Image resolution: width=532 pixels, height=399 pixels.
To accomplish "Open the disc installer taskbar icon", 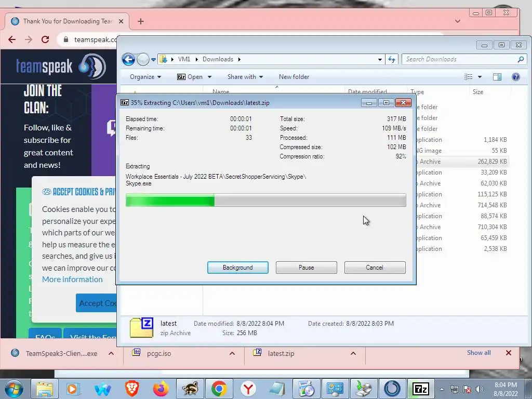I will click(306, 389).
